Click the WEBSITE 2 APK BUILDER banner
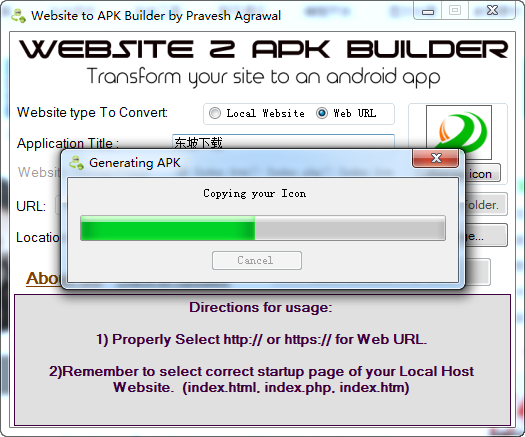 [263, 49]
